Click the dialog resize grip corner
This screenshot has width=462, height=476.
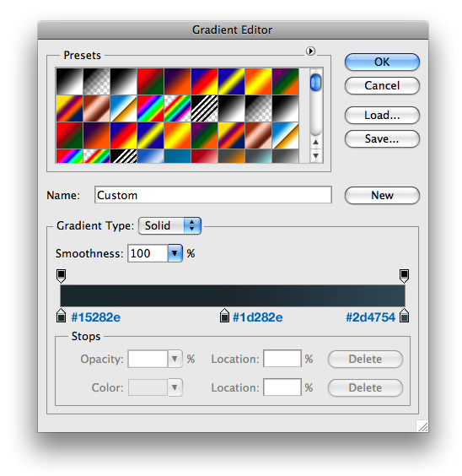coord(422,426)
